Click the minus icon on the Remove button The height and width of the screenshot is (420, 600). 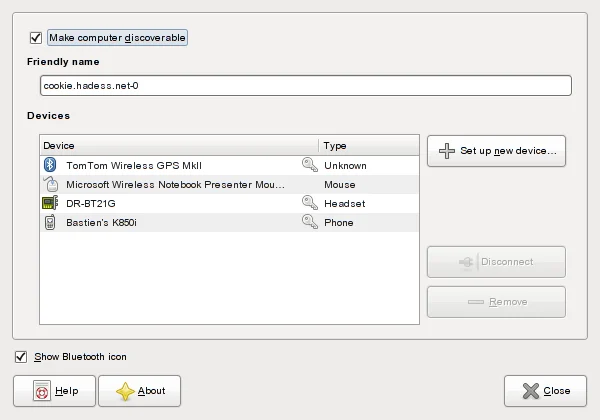pos(476,302)
